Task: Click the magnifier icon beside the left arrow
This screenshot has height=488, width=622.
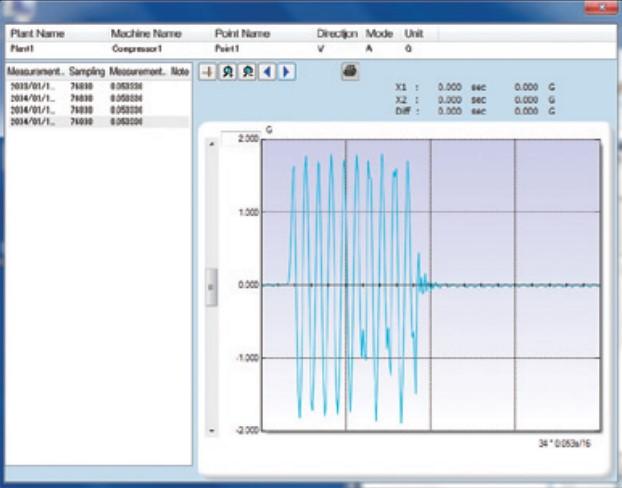Action: (x=248, y=72)
